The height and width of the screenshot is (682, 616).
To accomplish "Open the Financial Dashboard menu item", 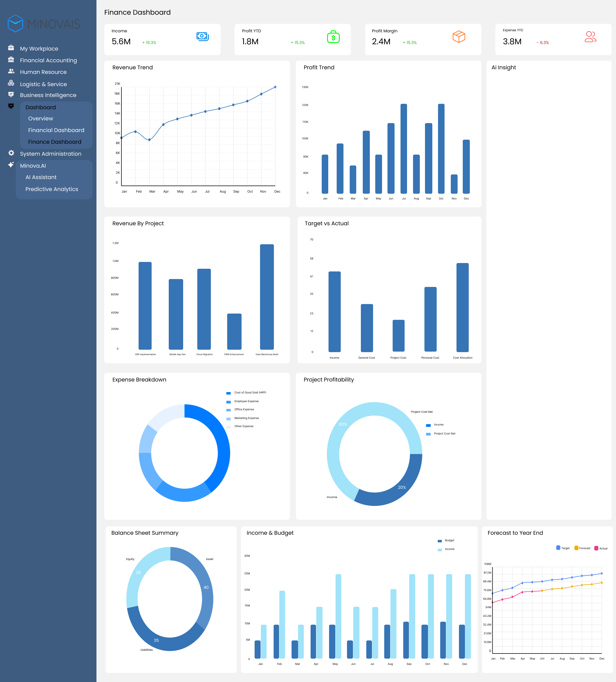I will (56, 130).
